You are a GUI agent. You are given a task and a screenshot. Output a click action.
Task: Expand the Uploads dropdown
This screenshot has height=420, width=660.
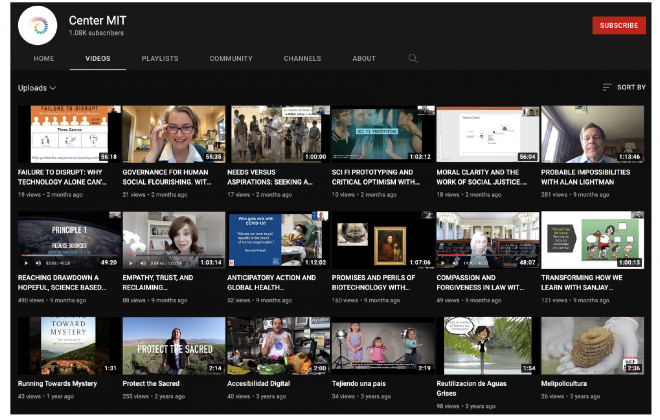[37, 88]
